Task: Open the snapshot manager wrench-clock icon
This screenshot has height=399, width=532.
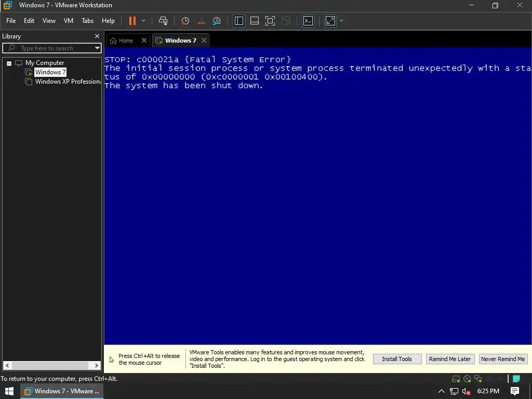Action: coord(217,21)
